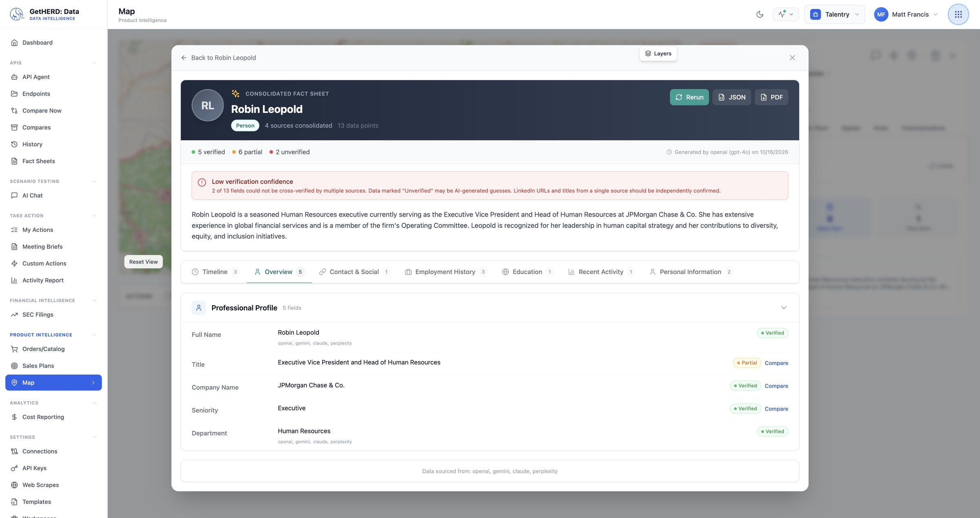
Task: Open Activity Report in sidebar
Action: coord(53,280)
